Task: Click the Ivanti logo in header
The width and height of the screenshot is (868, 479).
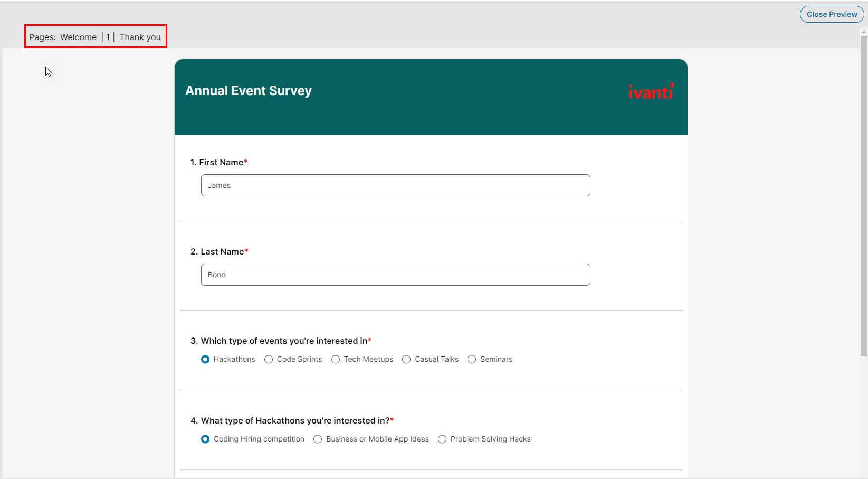Action: click(x=651, y=92)
